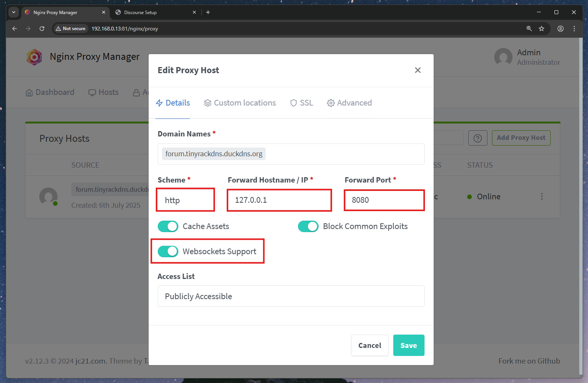Viewport: 588px width, 383px height.
Task: Toggle Block Common Exploits switch
Action: pos(308,226)
